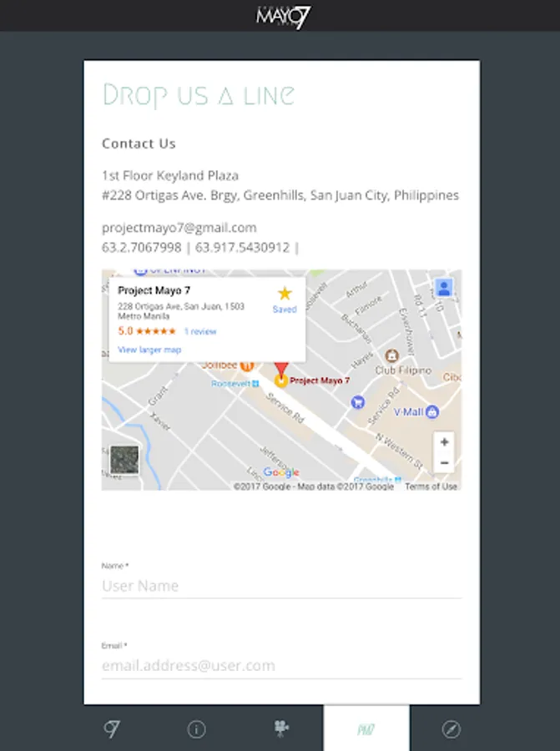Viewport: 560px width, 751px height.
Task: Click the Jollibee restaurant marker
Action: coord(247,365)
